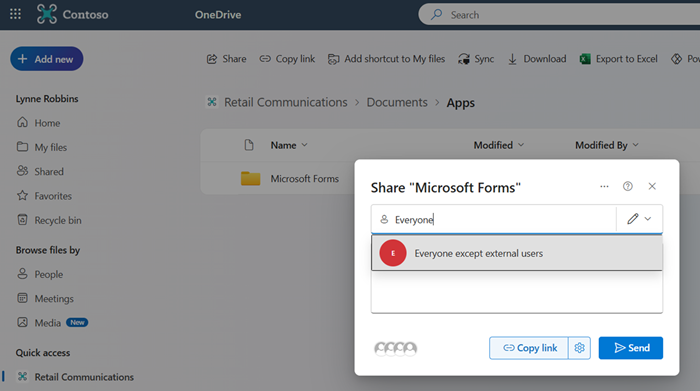Image resolution: width=700 pixels, height=391 pixels.
Task: Open the Name column dropdown
Action: coord(289,145)
